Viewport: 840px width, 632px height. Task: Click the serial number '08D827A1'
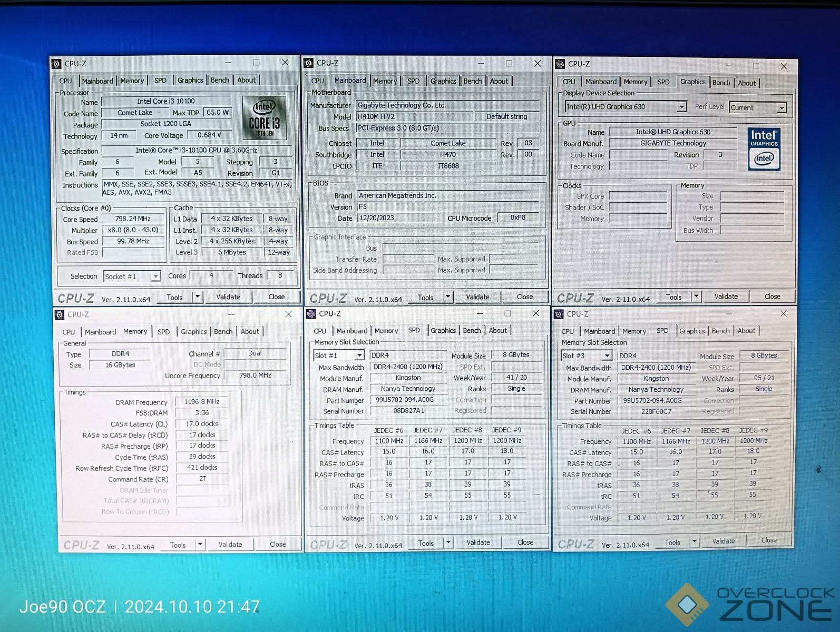click(x=408, y=411)
